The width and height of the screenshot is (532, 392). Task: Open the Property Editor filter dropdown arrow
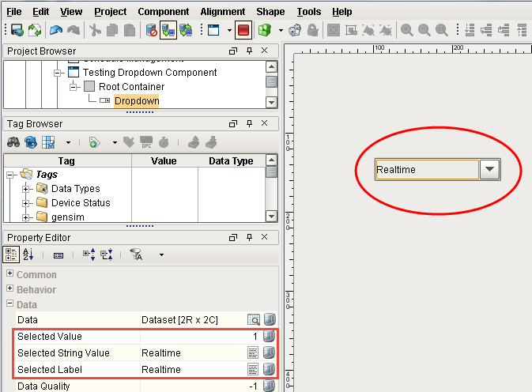coord(161,254)
